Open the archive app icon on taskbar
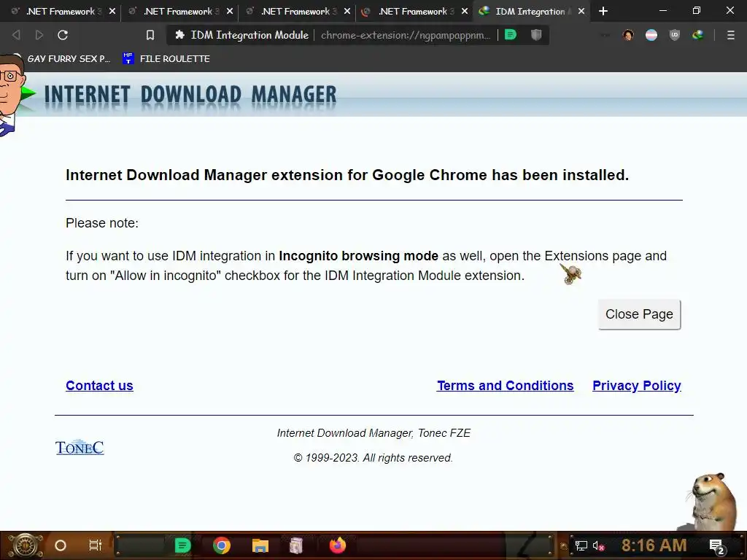The height and width of the screenshot is (560, 747). (x=296, y=545)
